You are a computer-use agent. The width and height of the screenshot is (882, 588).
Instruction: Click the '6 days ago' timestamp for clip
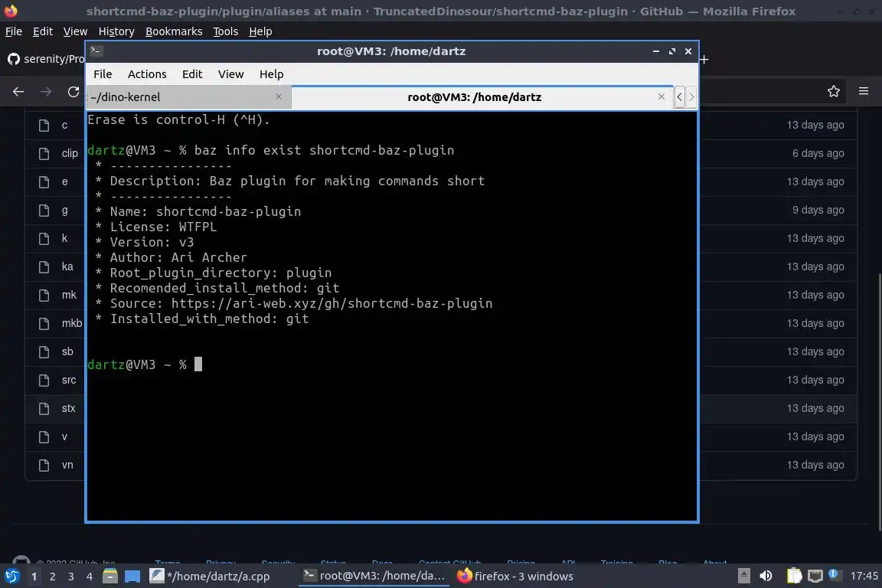(x=818, y=153)
